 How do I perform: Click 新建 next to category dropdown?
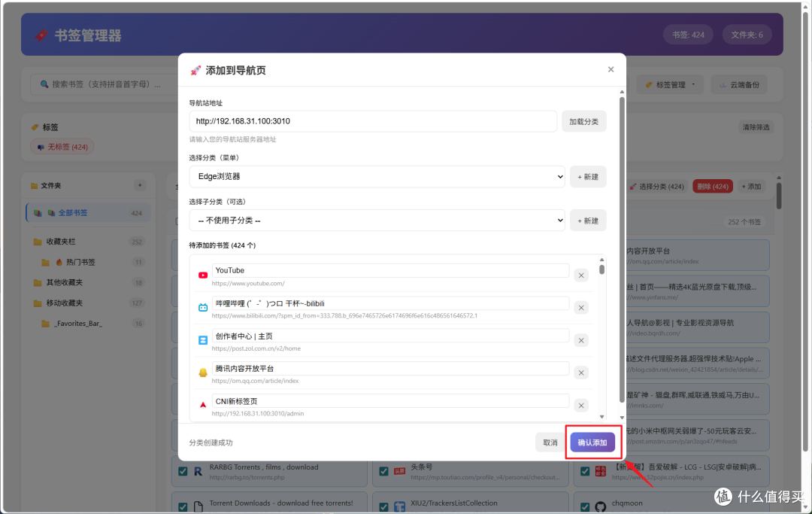pos(588,177)
